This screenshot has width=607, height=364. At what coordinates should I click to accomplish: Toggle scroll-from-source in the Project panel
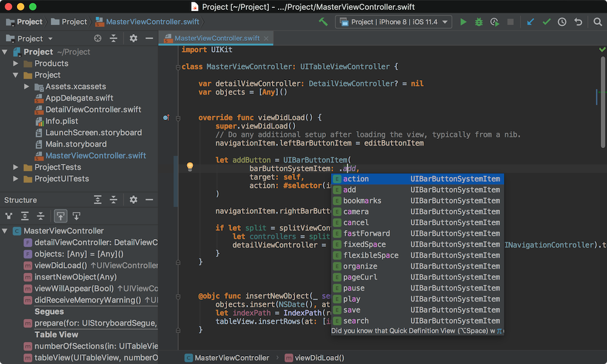click(x=97, y=38)
